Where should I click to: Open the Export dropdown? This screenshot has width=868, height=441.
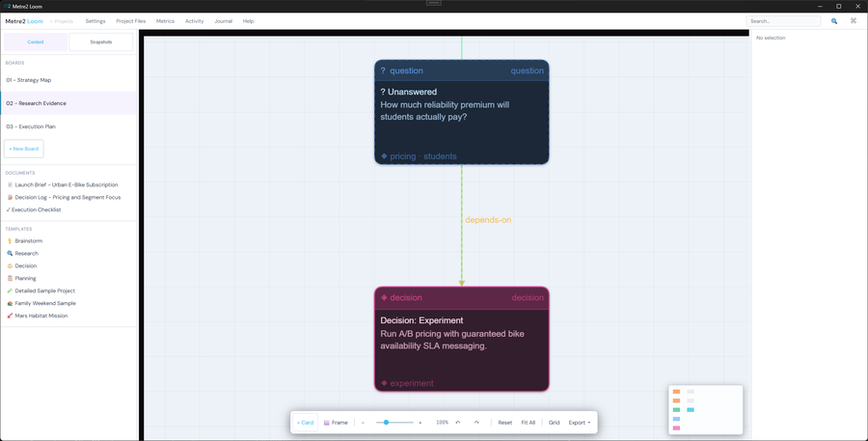pos(579,423)
